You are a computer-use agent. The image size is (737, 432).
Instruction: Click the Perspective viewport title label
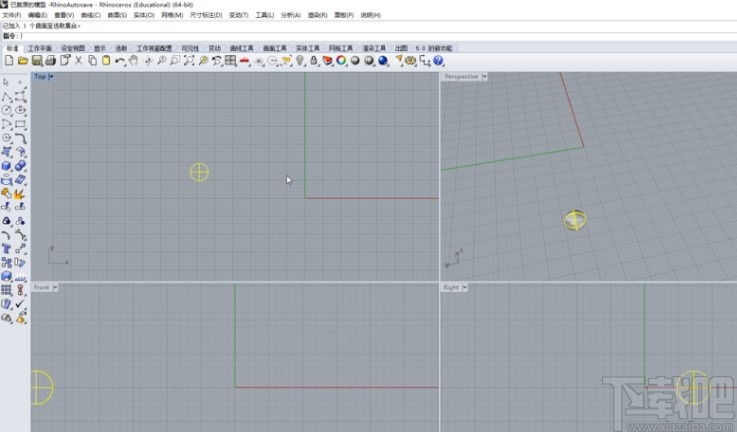pos(461,77)
